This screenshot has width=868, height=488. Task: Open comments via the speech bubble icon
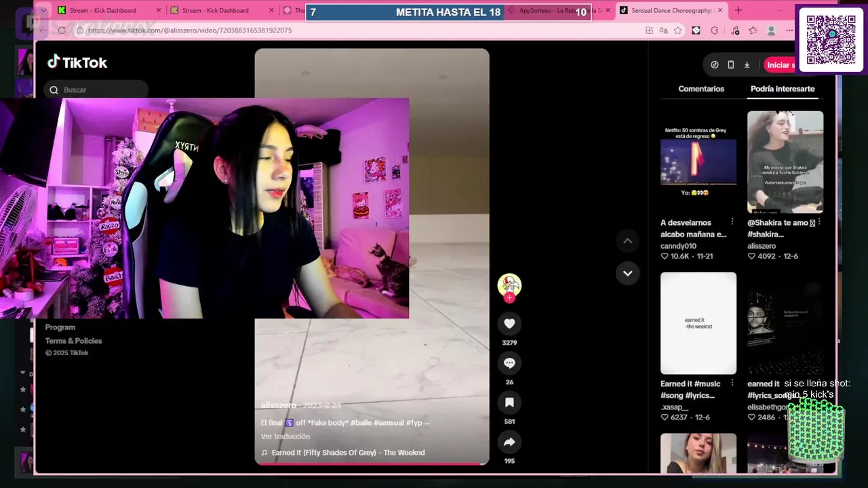pyautogui.click(x=509, y=363)
